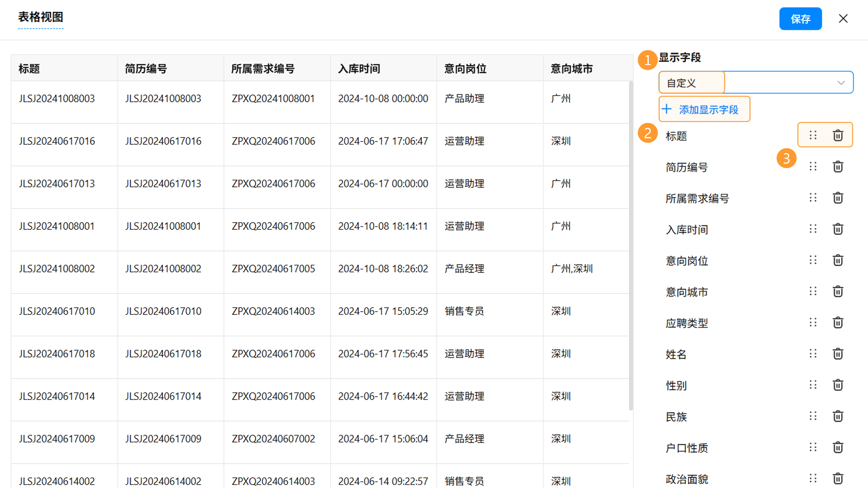Remove the 民族 field
This screenshot has width=868, height=488.
[x=838, y=416]
